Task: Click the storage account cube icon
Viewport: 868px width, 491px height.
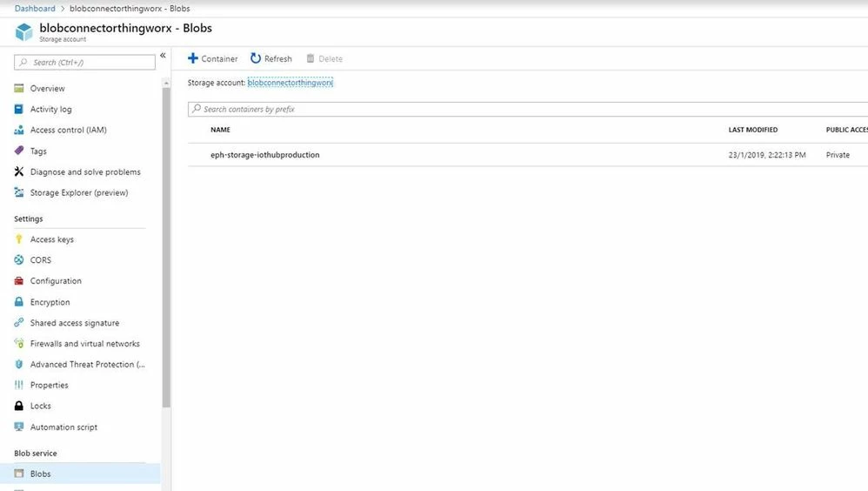Action: [23, 32]
